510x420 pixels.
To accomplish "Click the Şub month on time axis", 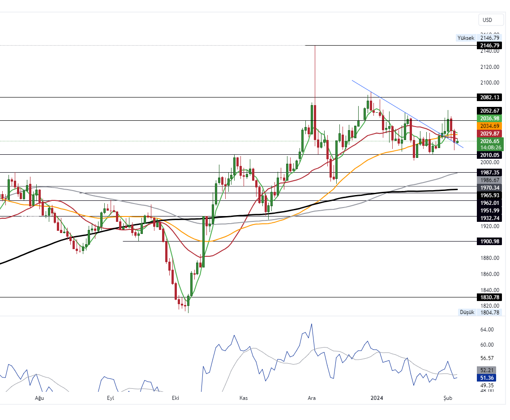I will pyautogui.click(x=447, y=398).
